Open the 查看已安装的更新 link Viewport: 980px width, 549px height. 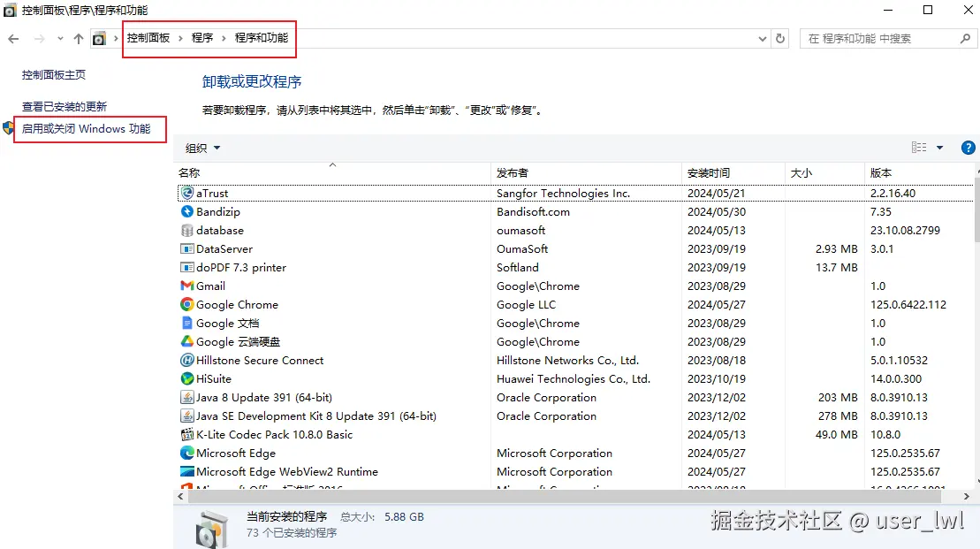(65, 107)
